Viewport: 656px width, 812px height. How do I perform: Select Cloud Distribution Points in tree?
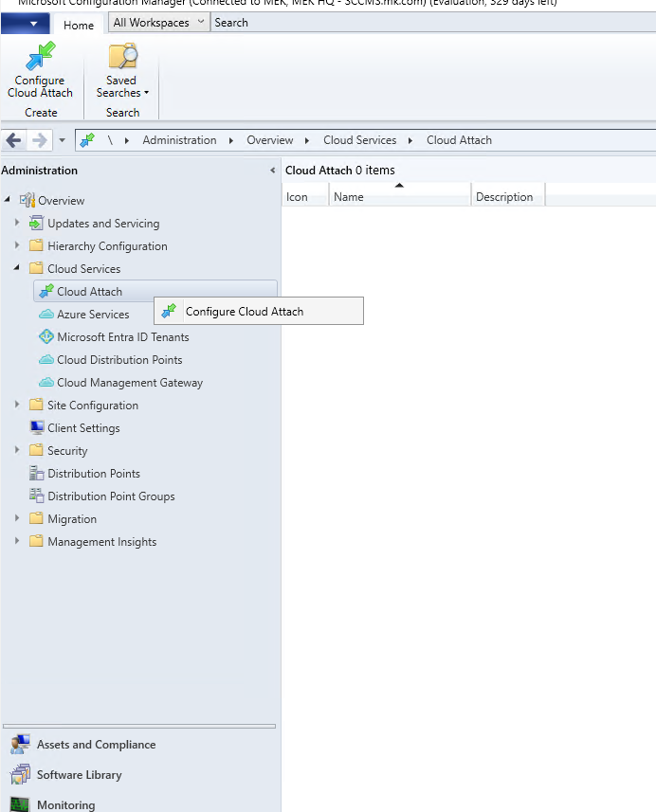point(119,360)
